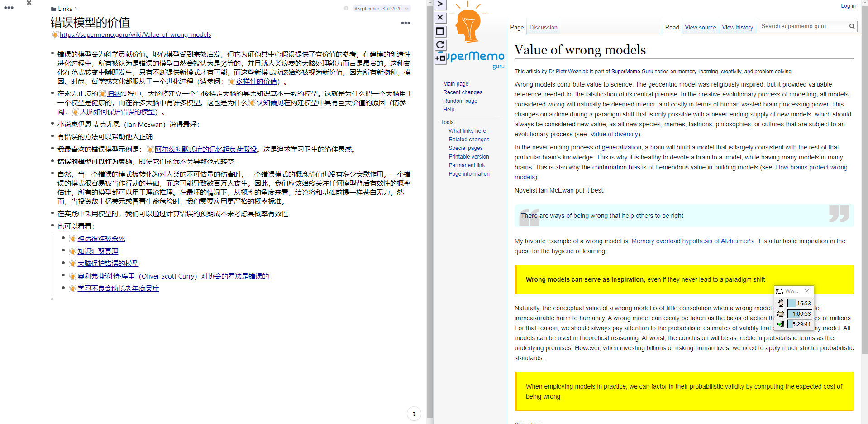Click the forward arrow button in side toolbar

(440, 4)
